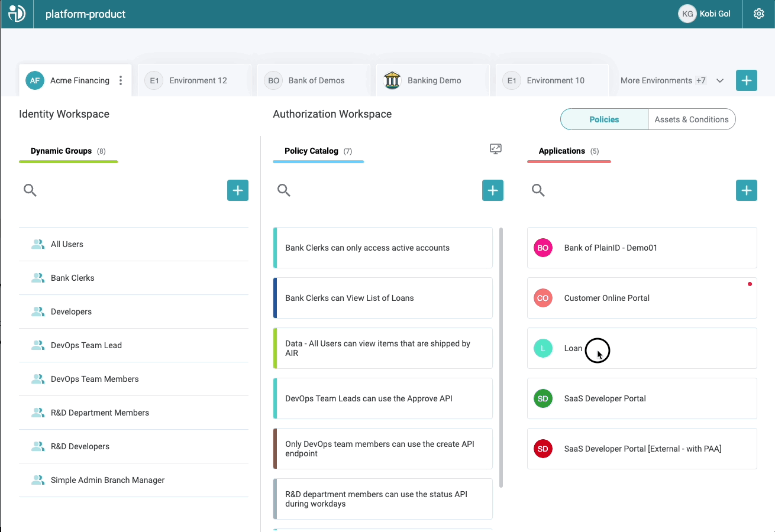Screen dimensions: 775x532
Task: Switch to the Bank of Demos tab
Action: [314, 80]
